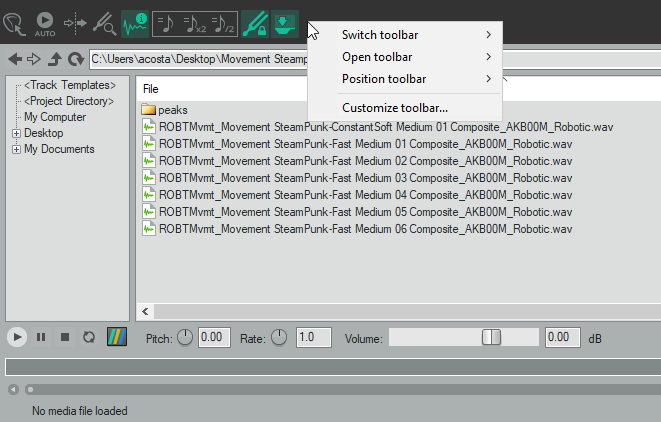Toggle repeat playback button
The width and height of the screenshot is (661, 422).
click(88, 337)
